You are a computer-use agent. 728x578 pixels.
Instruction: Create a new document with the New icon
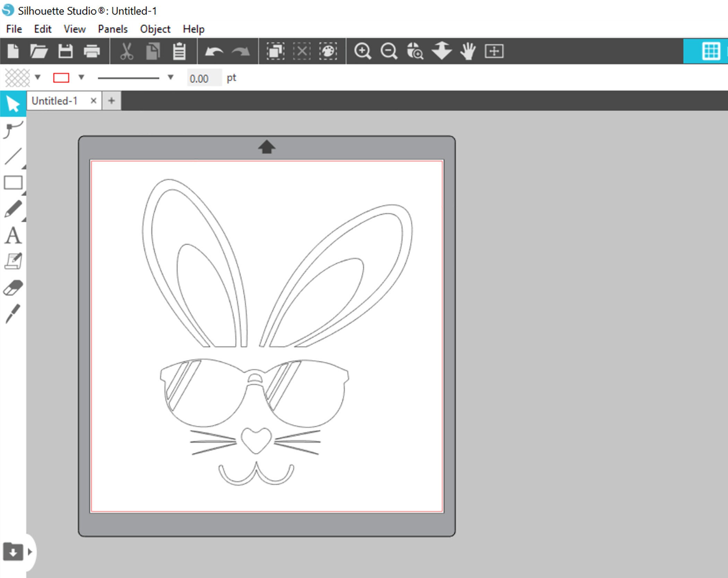13,51
